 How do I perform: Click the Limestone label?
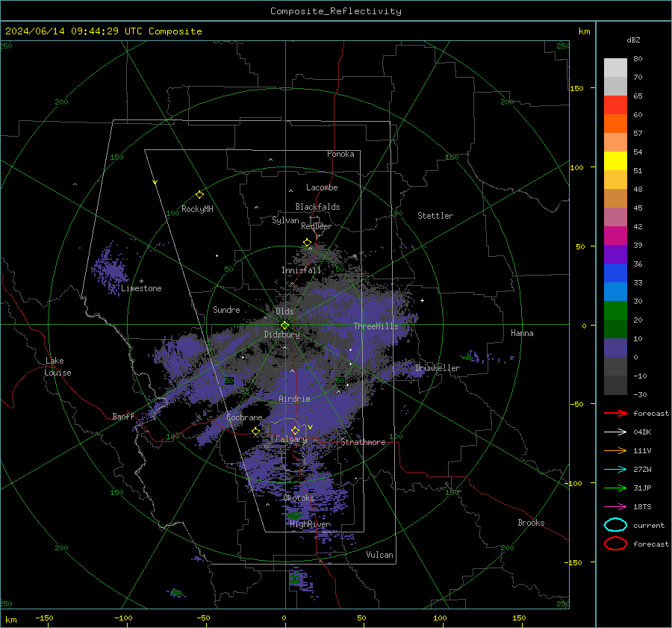coord(141,288)
